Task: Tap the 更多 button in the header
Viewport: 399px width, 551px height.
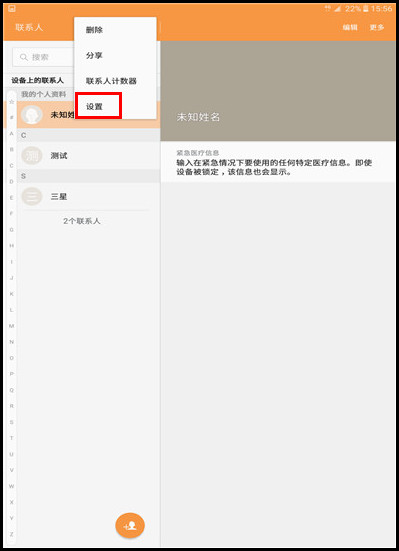Action: [377, 27]
